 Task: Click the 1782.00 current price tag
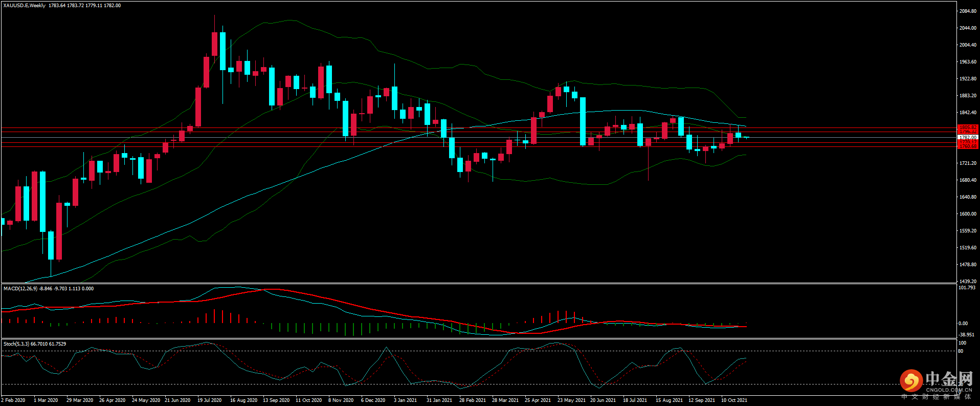[968, 137]
